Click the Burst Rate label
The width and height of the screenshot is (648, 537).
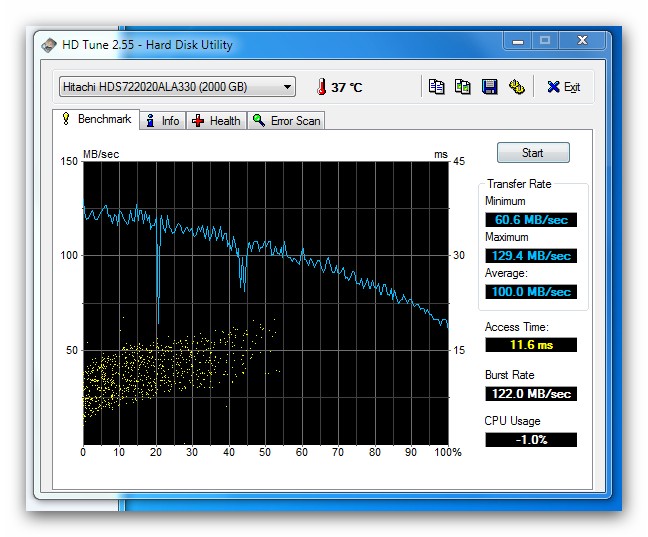click(509, 375)
